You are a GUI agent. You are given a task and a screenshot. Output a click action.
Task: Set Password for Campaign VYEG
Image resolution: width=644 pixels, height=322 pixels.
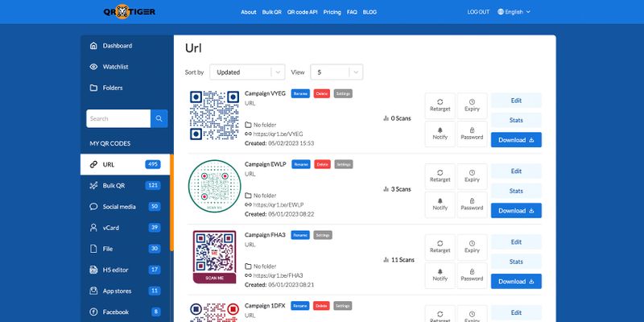472,134
